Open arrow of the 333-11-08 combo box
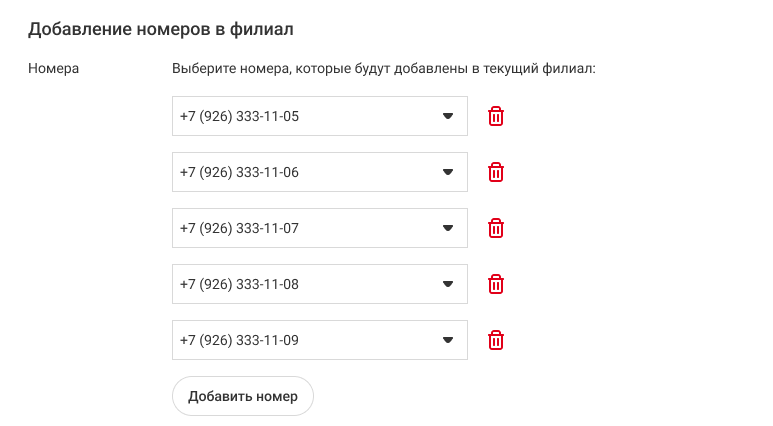This screenshot has height=426, width=773. [448, 284]
